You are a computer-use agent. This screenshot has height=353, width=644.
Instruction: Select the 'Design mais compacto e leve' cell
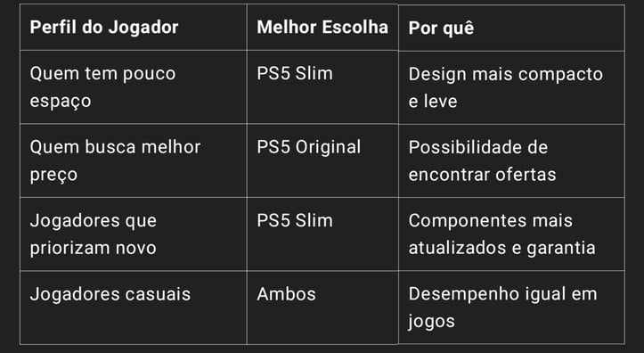(x=511, y=87)
